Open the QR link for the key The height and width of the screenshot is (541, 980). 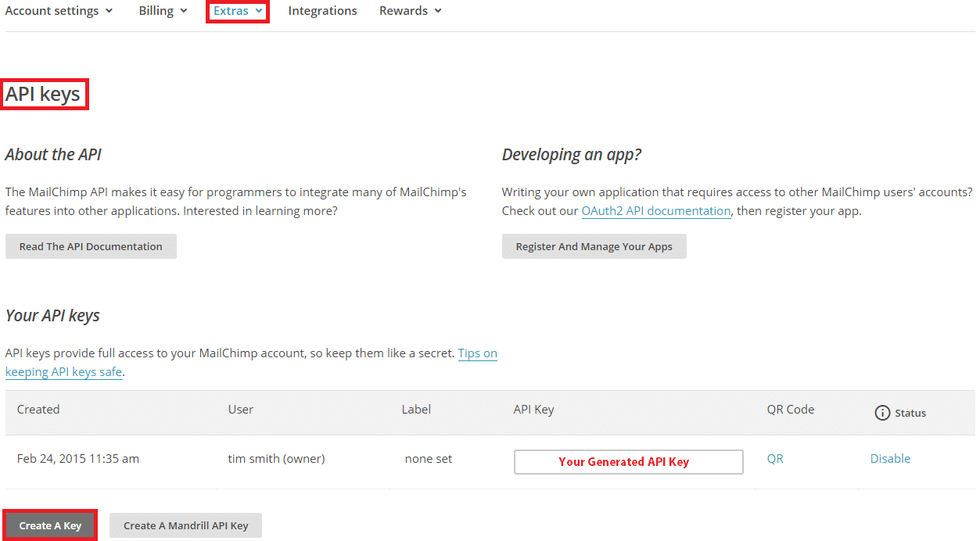[775, 459]
